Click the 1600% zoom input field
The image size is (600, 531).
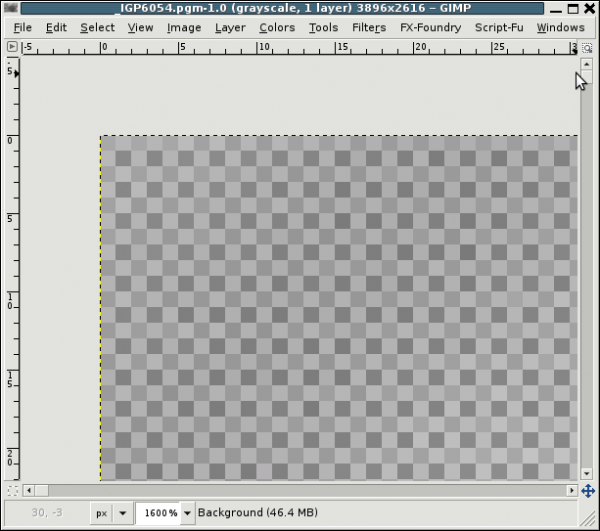[x=159, y=513]
